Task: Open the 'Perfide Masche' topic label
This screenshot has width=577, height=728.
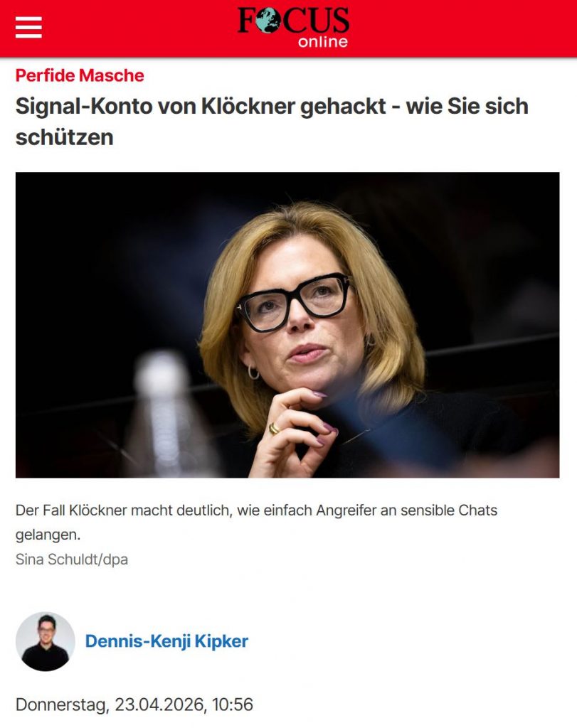Action: pyautogui.click(x=80, y=75)
